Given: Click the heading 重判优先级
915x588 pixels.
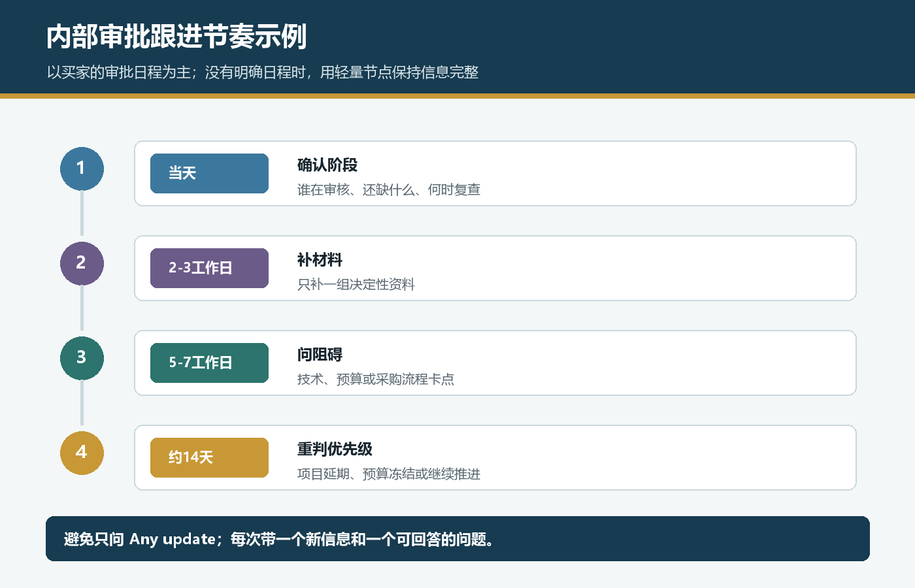Looking at the screenshot, I should (x=335, y=449).
